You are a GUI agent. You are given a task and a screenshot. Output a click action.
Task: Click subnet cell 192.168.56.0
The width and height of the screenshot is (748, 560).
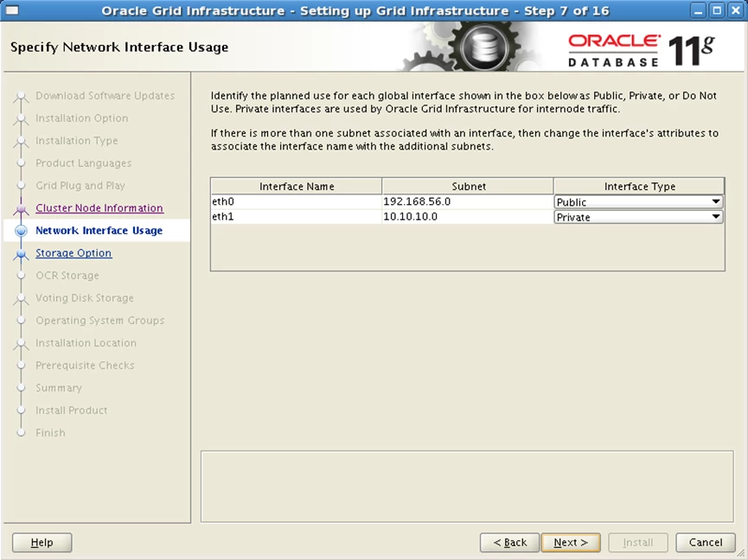tap(468, 201)
